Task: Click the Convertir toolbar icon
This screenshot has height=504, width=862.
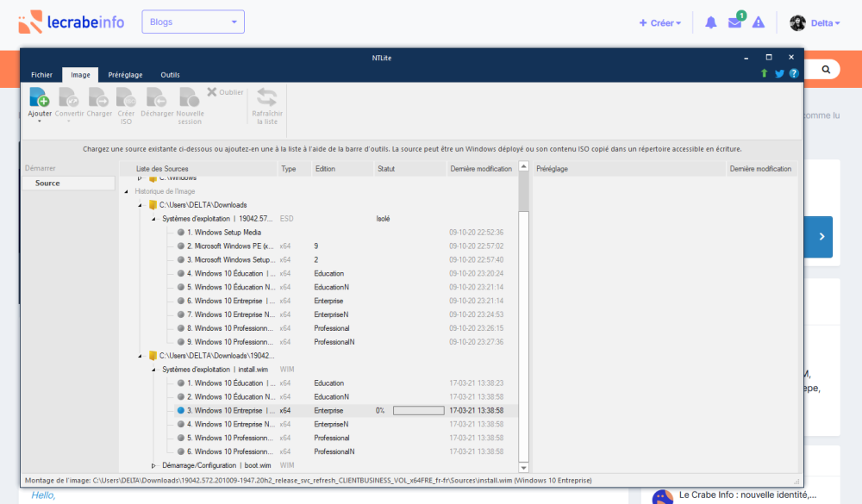Action: (69, 97)
